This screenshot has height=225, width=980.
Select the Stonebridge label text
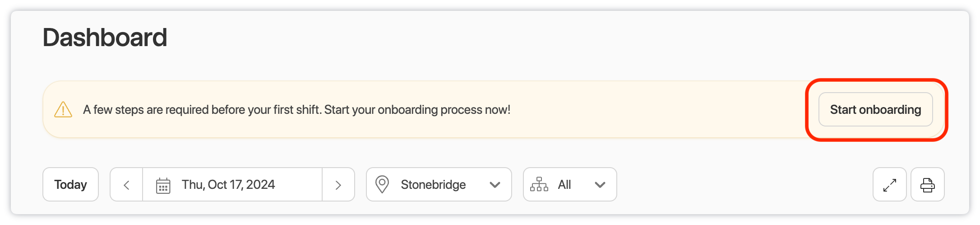(x=433, y=185)
